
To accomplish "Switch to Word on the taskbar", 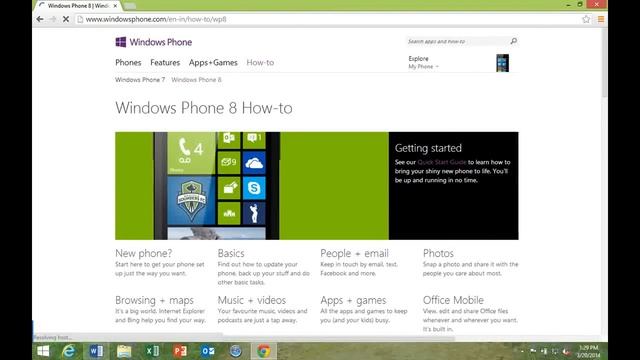I will click(x=96, y=351).
